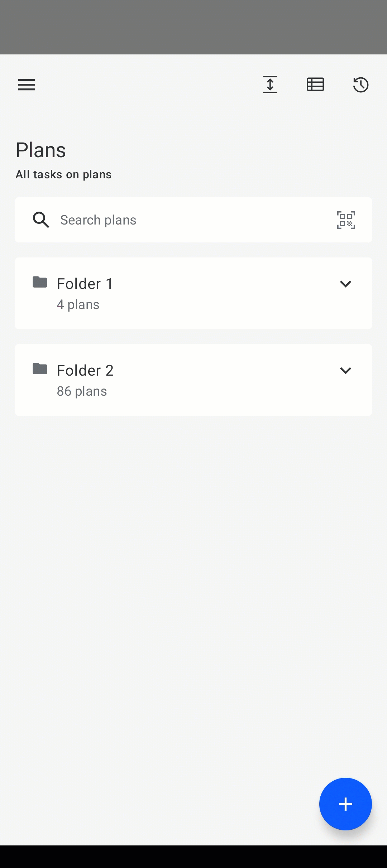Tap the gray status bar at top
The image size is (387, 868).
pyautogui.click(x=193, y=27)
